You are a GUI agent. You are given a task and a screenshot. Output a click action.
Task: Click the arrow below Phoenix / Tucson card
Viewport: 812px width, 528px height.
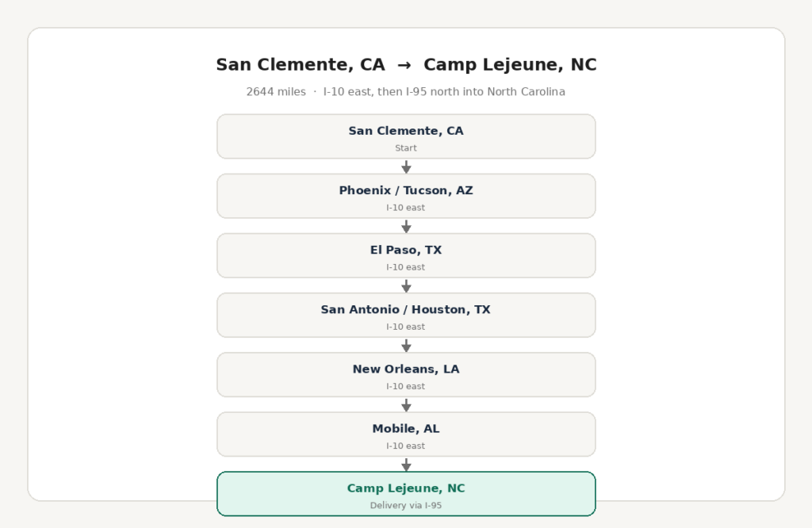tap(406, 226)
